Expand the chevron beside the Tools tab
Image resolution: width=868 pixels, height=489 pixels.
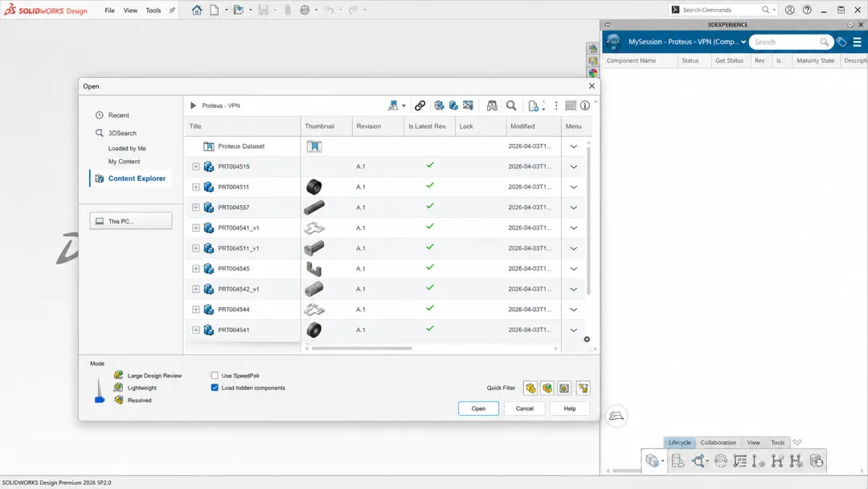click(x=797, y=442)
